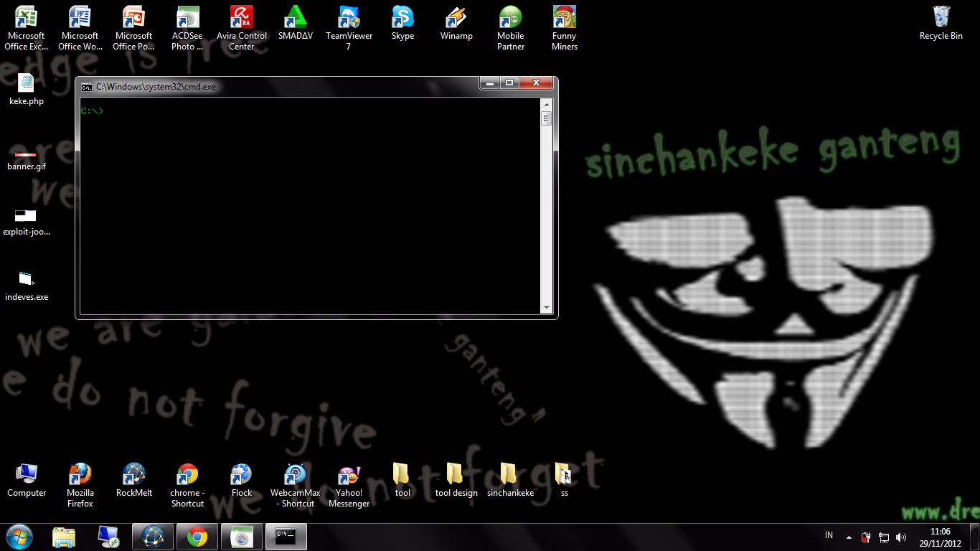Open Microsoft Office Word desktop shortcut
The height and width of the screenshot is (551, 980).
80,27
